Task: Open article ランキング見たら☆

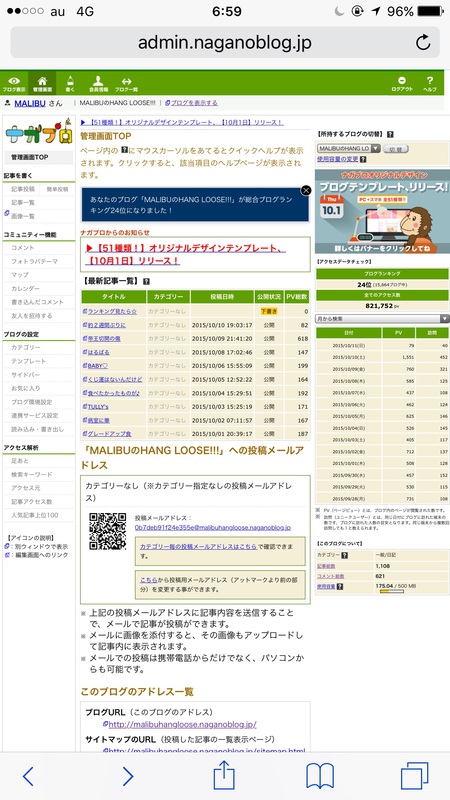Action: [112, 311]
